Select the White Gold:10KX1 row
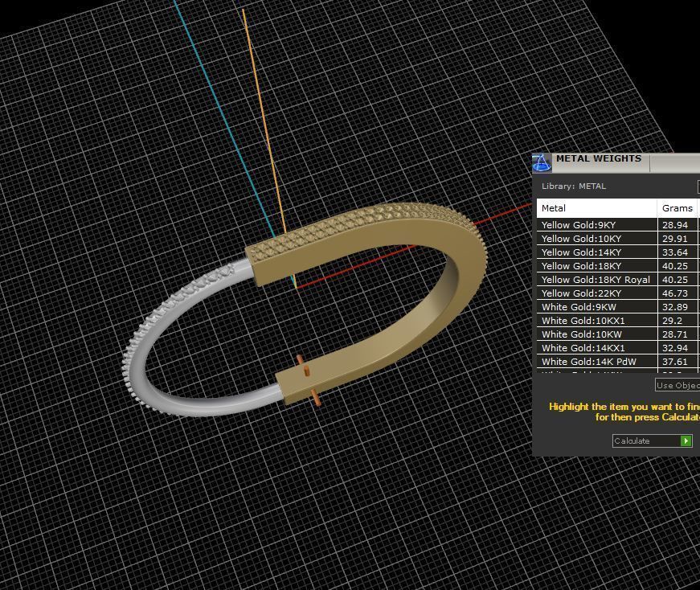The width and height of the screenshot is (700, 590). [x=618, y=321]
